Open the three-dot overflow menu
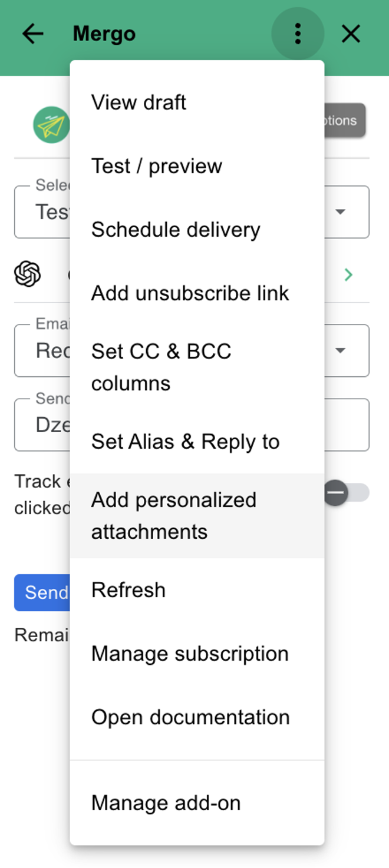The height and width of the screenshot is (868, 389). point(298,34)
